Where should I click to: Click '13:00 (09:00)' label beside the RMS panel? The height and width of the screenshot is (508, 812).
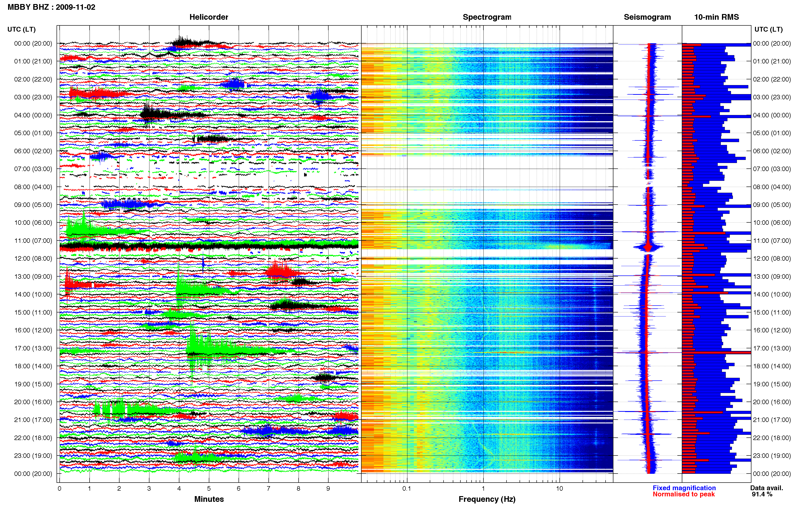[772, 277]
